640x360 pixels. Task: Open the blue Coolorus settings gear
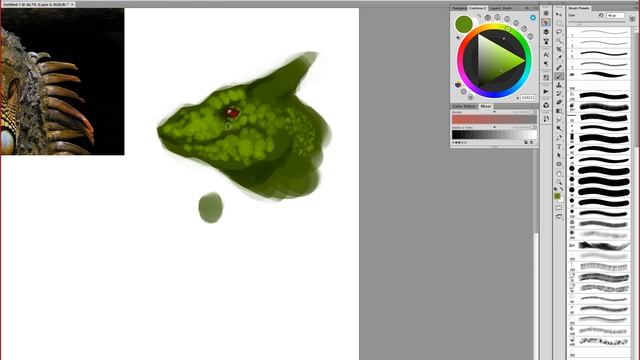[533, 18]
